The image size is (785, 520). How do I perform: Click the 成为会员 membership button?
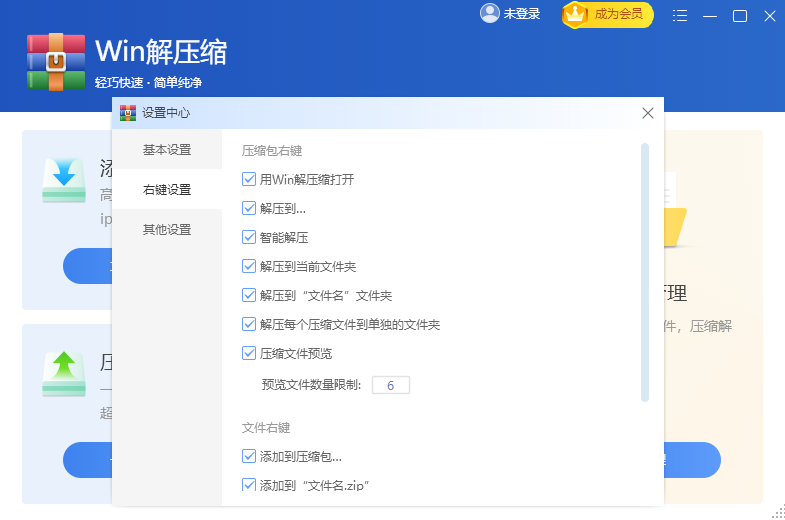tap(608, 15)
